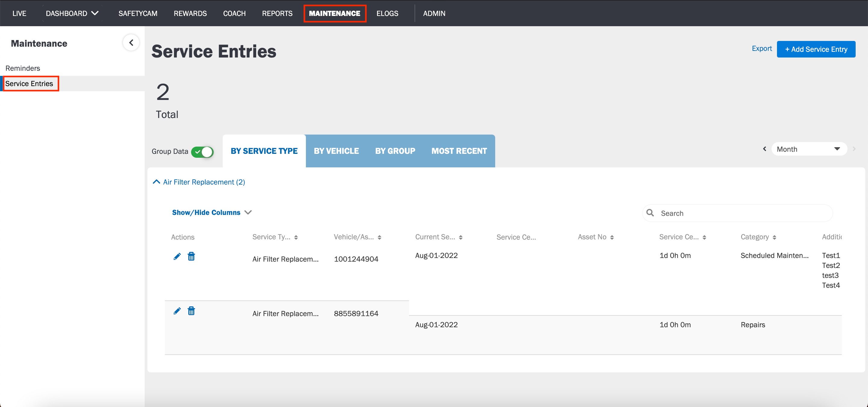The image size is (868, 407).
Task: Open the Maintenance navigation item
Action: pos(335,13)
